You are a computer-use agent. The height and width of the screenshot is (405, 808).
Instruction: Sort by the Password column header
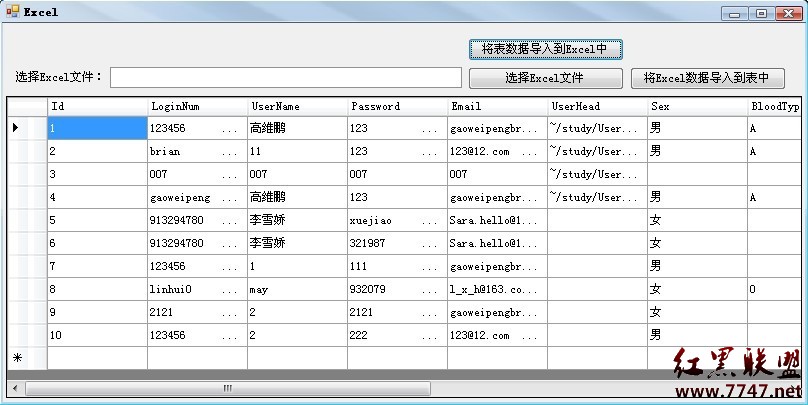click(397, 107)
